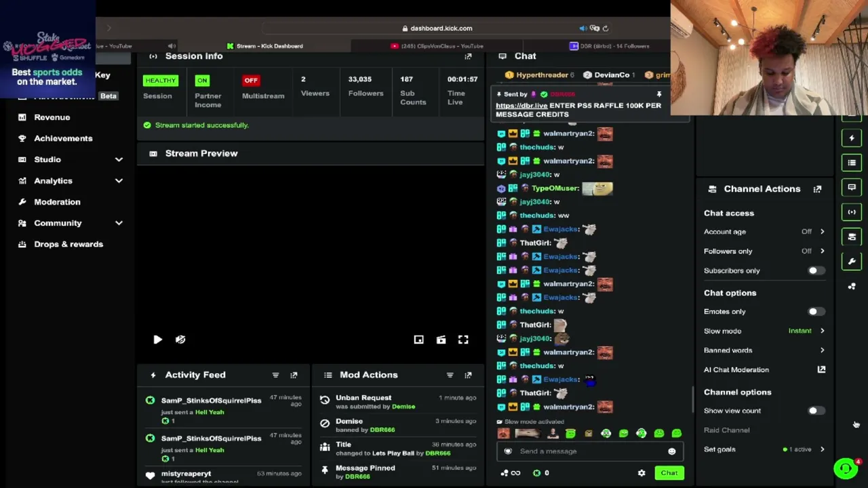The height and width of the screenshot is (488, 868).
Task: Toggle Show view count switch
Action: [816, 411]
